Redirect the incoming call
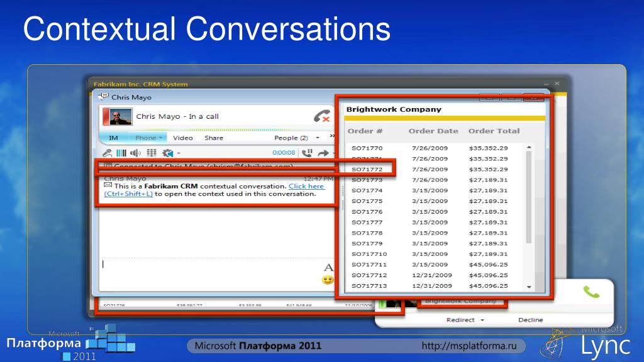 (460, 320)
